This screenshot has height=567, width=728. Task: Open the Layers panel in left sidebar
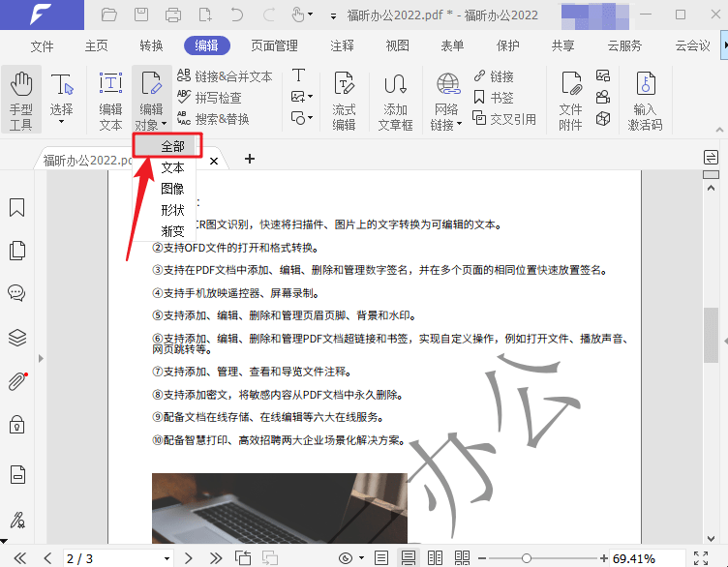tap(16, 338)
